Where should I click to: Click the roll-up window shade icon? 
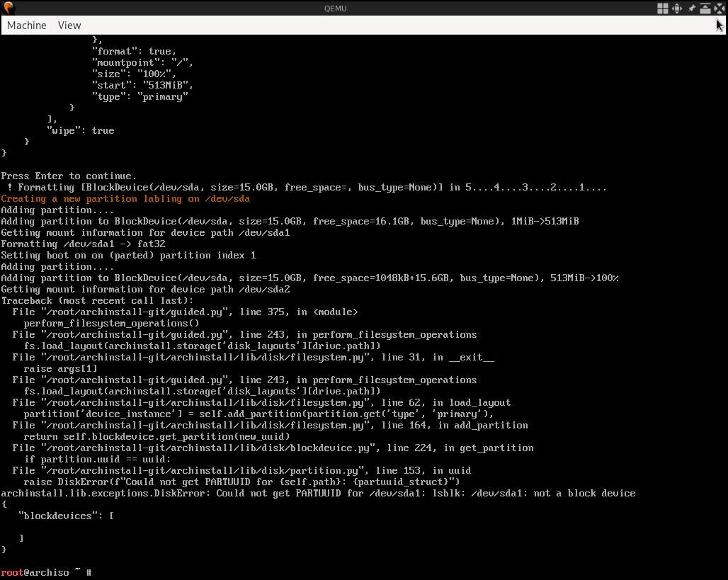point(705,8)
